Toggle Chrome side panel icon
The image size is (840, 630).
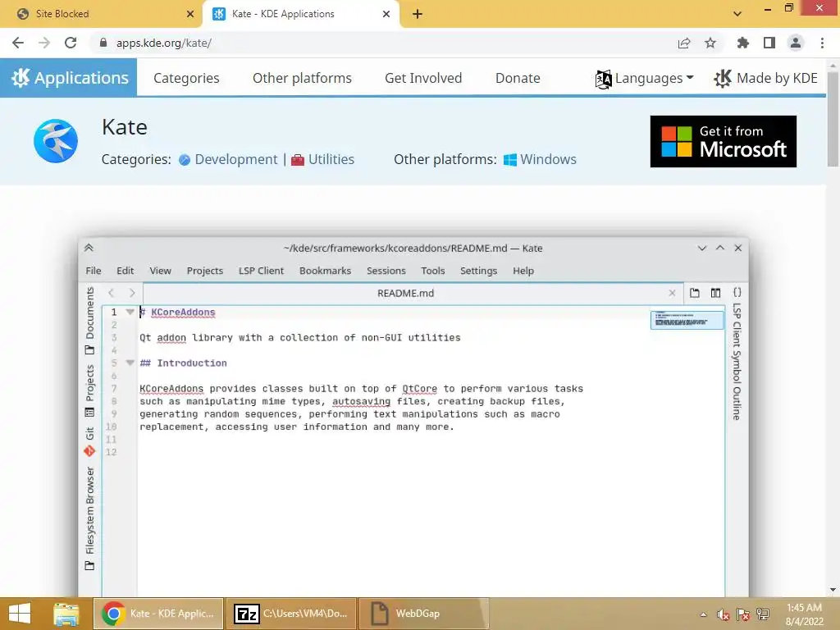pos(769,43)
